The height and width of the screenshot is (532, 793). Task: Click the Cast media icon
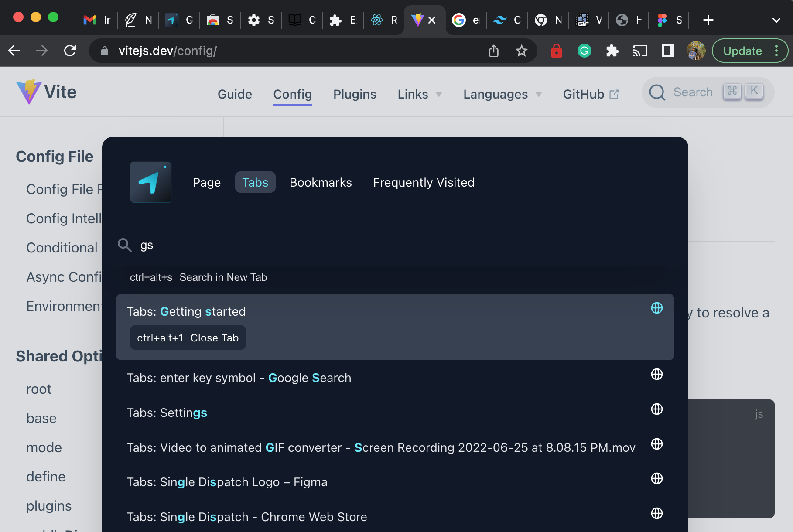point(640,51)
